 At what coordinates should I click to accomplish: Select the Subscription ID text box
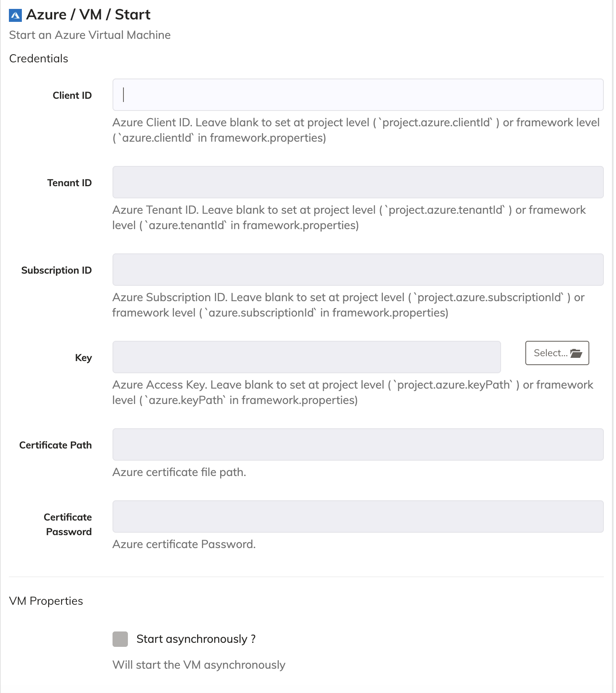pos(358,270)
